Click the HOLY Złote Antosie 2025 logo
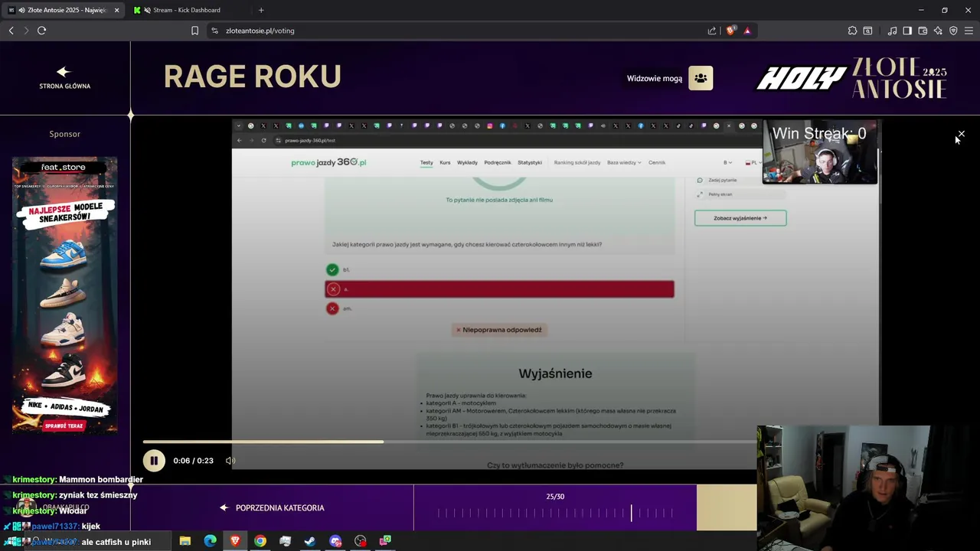 (x=852, y=78)
